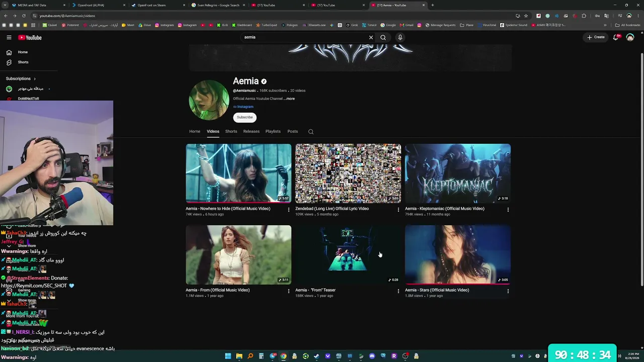
Task: Open the Chrome extensions puzzle icon
Action: click(x=584, y=16)
